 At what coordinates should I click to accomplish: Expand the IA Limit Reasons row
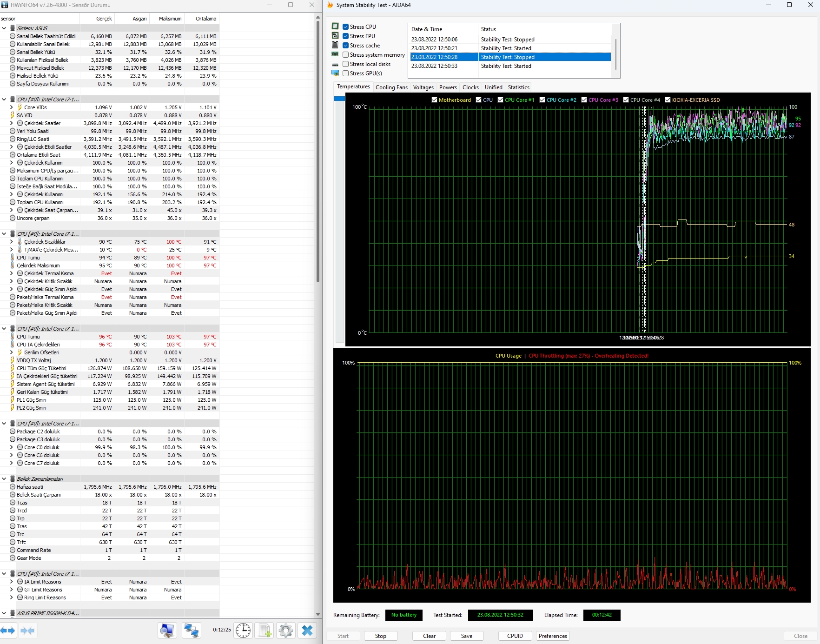[x=12, y=582]
